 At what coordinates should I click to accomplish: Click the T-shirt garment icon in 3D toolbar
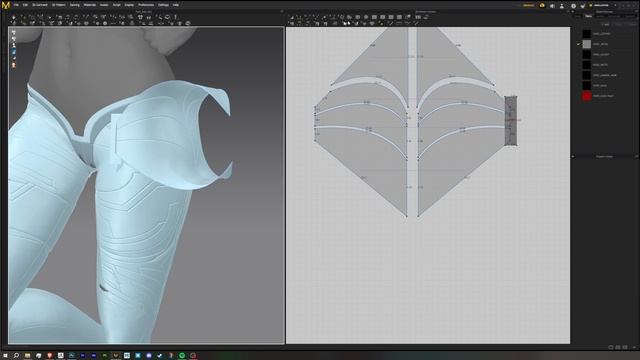tap(140, 17)
